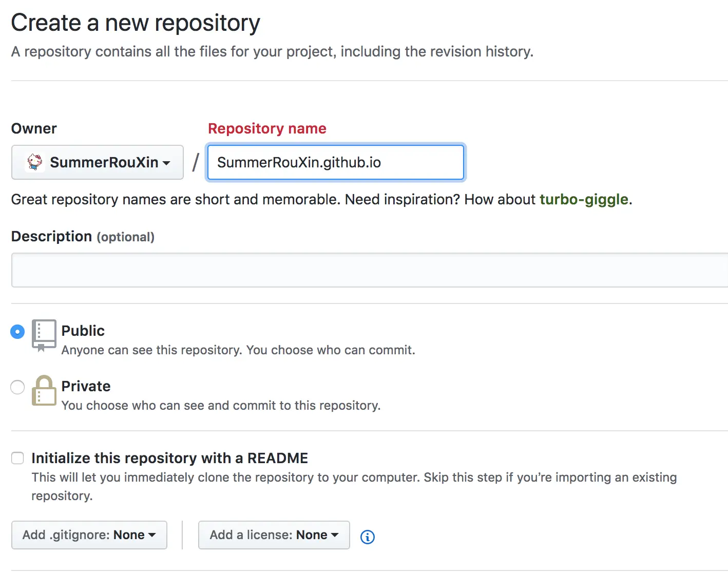The height and width of the screenshot is (572, 728).
Task: Click into the Description text field
Action: [369, 270]
